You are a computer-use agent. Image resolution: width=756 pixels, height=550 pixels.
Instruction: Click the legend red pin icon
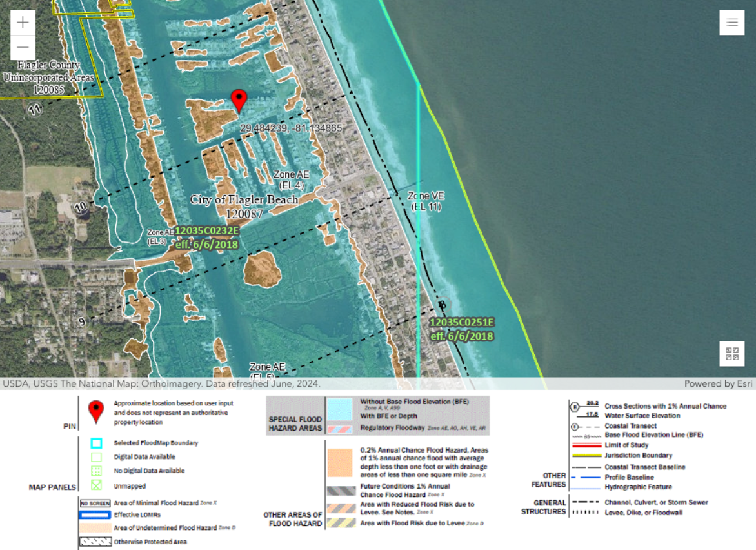pyautogui.click(x=96, y=412)
